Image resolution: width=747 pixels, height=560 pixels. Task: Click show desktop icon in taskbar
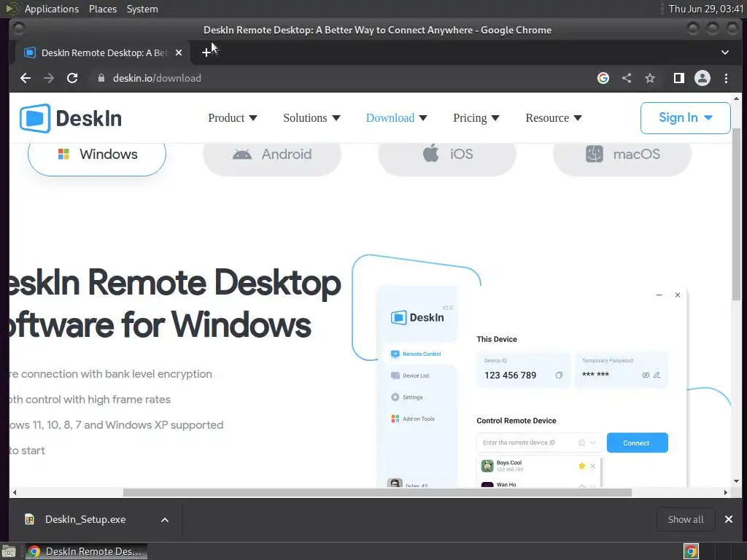9,551
